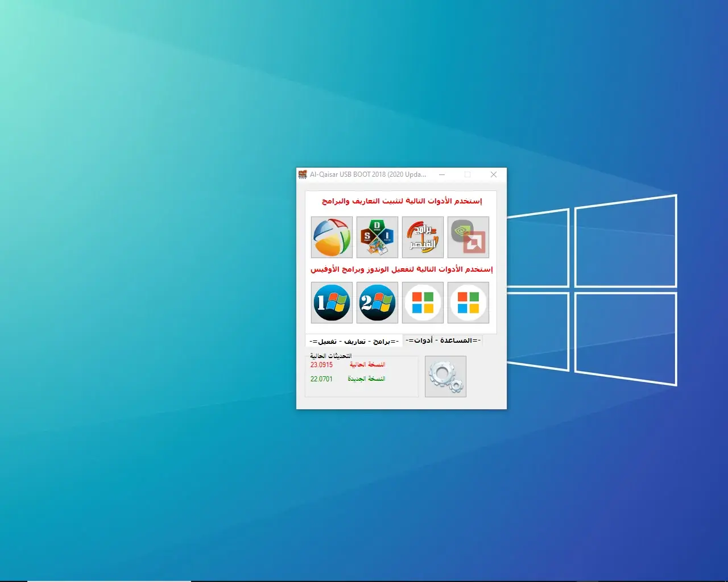Click the Microsoft logo icon below the NVIDIA tile
Viewport: 728px width, 582px height.
(x=468, y=303)
